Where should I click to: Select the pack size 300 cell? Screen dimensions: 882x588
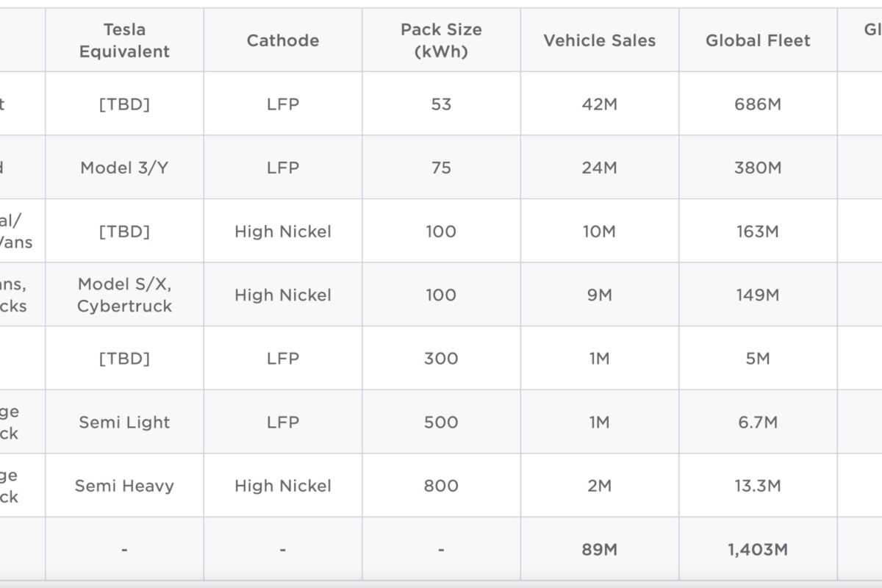(x=441, y=359)
